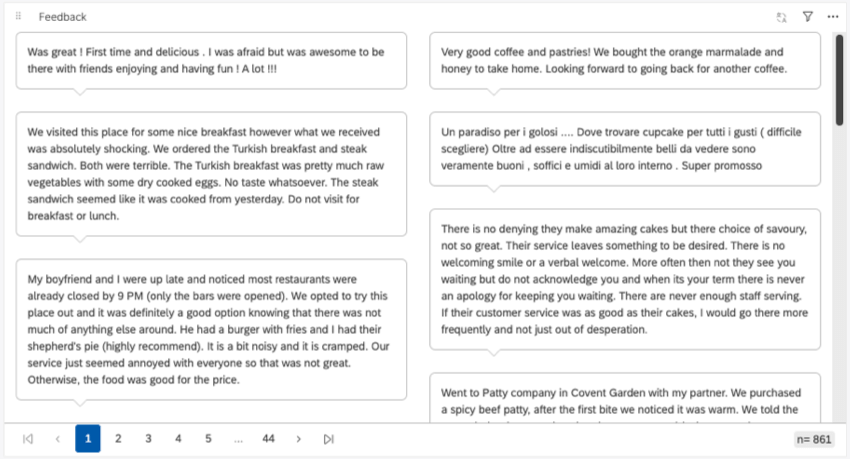The height and width of the screenshot is (459, 850).
Task: Click the shepherd's pie review card
Action: tap(211, 328)
